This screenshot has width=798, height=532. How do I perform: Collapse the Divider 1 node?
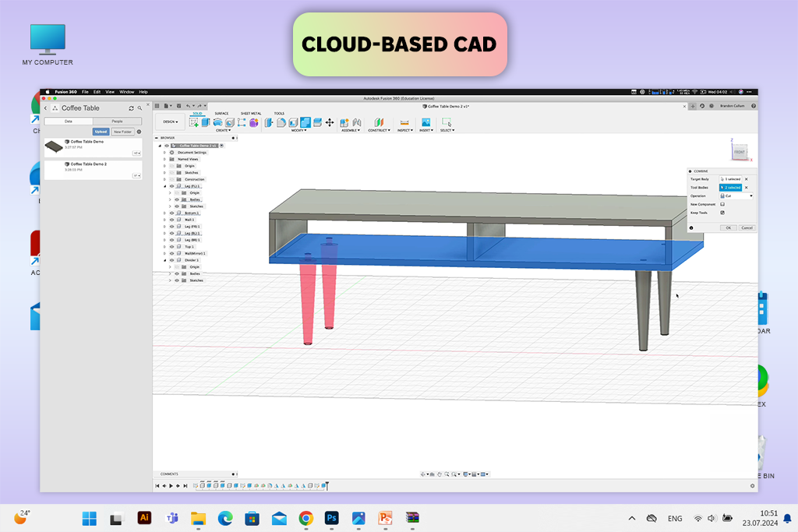(165, 260)
